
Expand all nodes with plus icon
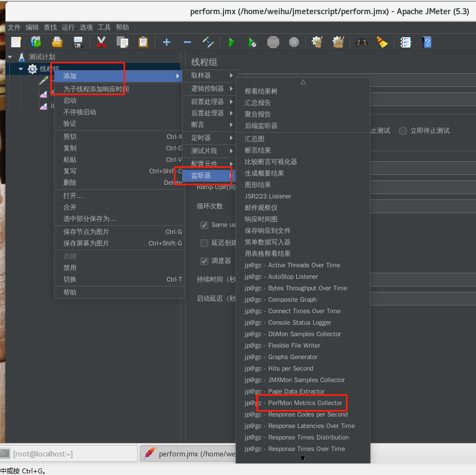tap(166, 42)
